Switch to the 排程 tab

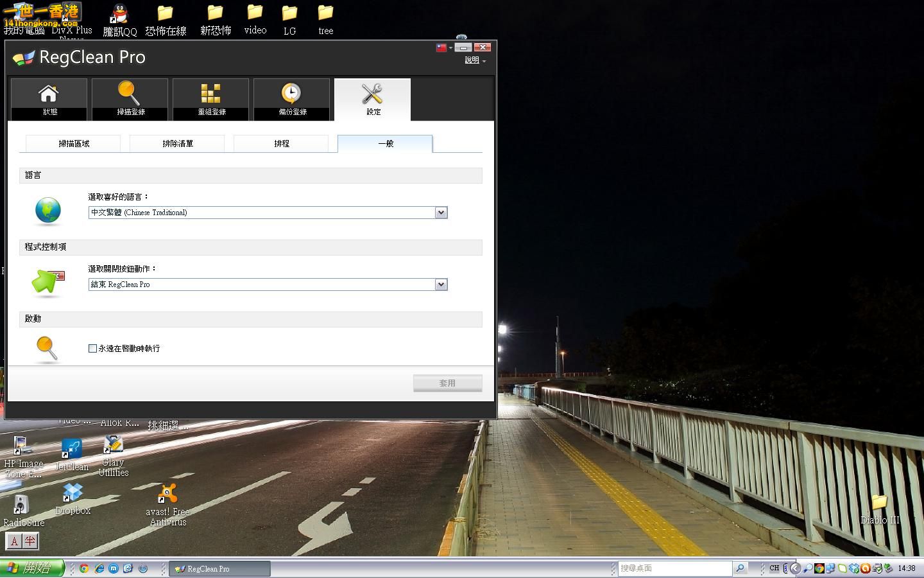point(282,144)
